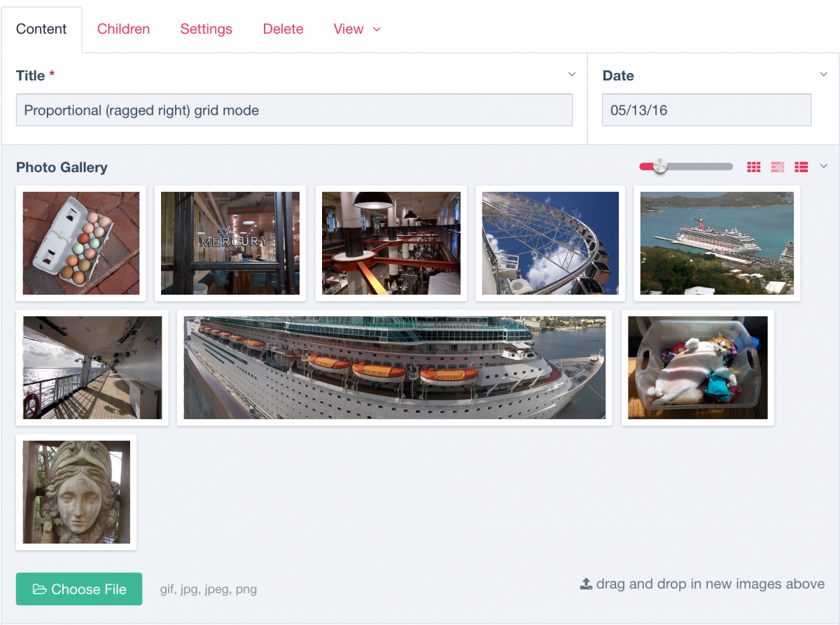Viewport: 840px width, 625px height.
Task: Select the stone face statue photo thumbnail
Action: pos(76,492)
